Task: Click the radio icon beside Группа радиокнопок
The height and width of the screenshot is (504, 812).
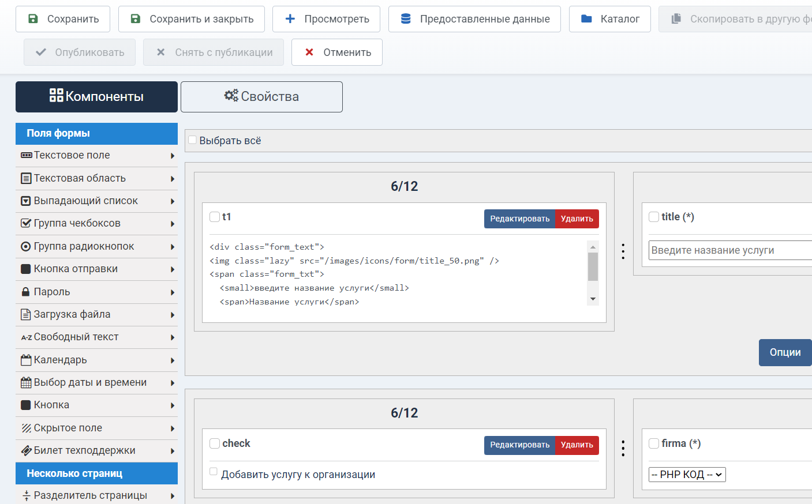Action: point(26,247)
